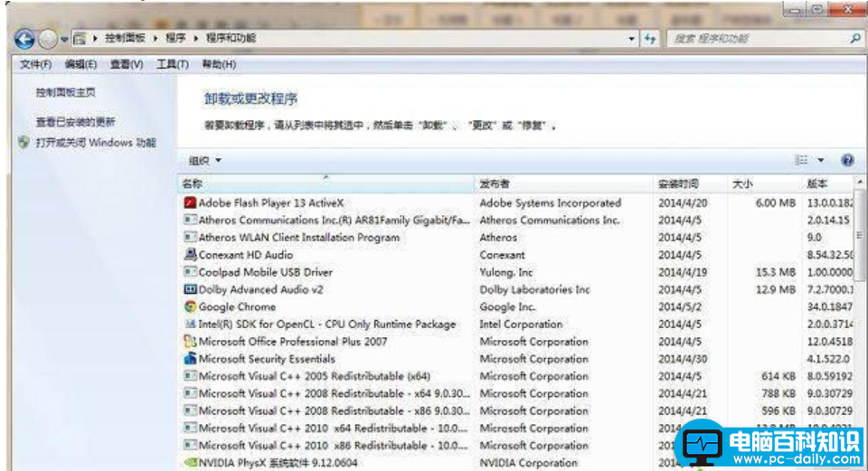Click the NVIDIA PhysX green icon
Image resolution: width=868 pixels, height=471 pixels.
click(x=190, y=463)
